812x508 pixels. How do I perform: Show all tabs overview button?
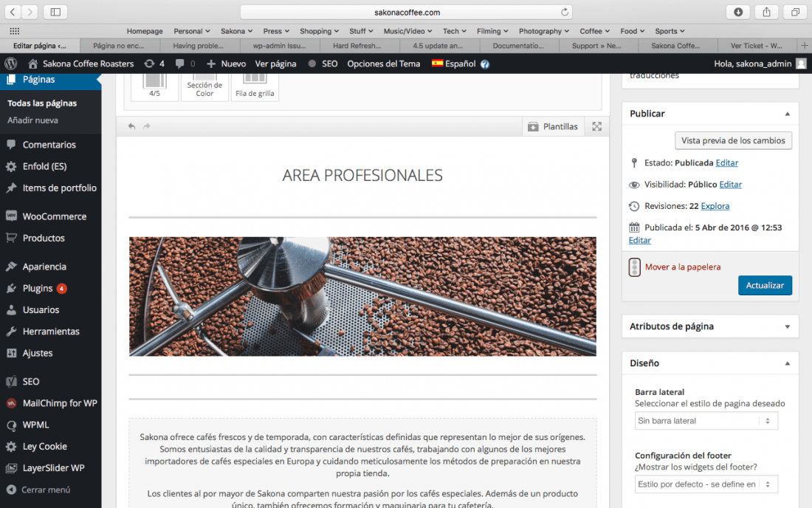coord(795,11)
